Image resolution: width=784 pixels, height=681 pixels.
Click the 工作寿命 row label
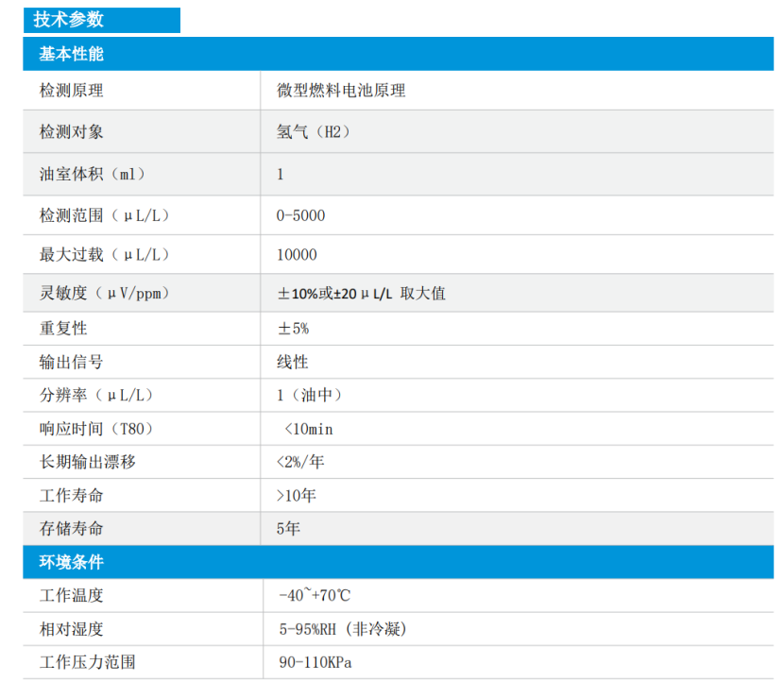point(72,496)
